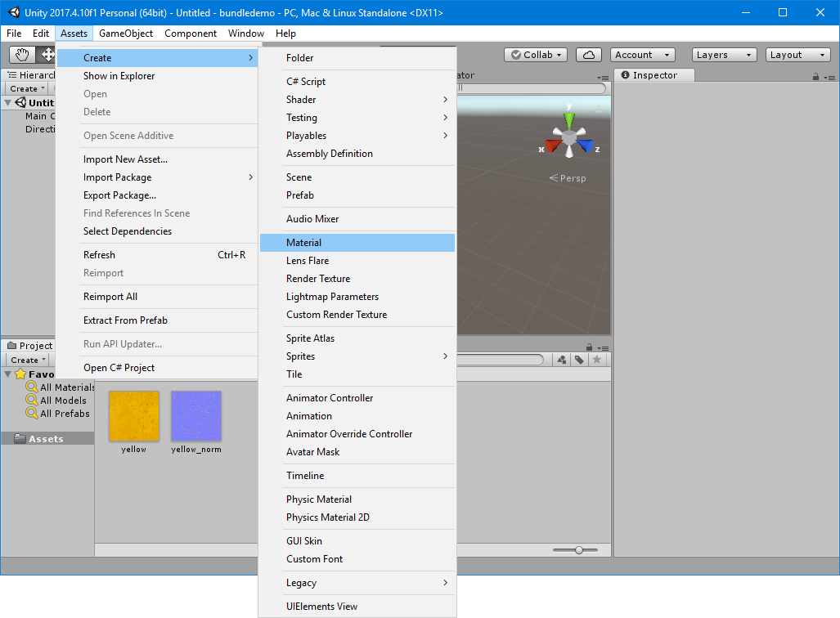840x618 pixels.
Task: Click the red X axis cone of the scene gizmo
Action: (553, 146)
